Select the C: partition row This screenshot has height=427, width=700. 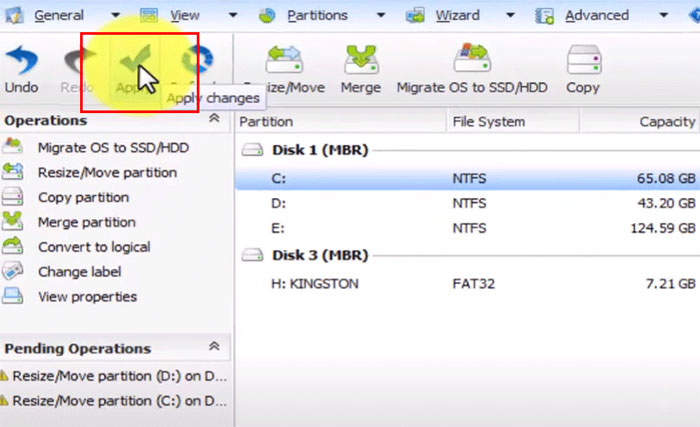[467, 179]
